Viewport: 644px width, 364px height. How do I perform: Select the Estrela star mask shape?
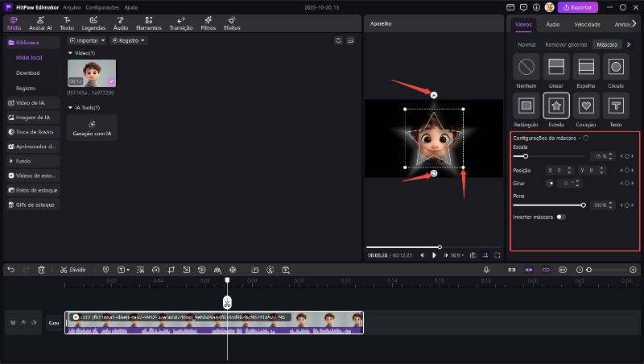556,105
